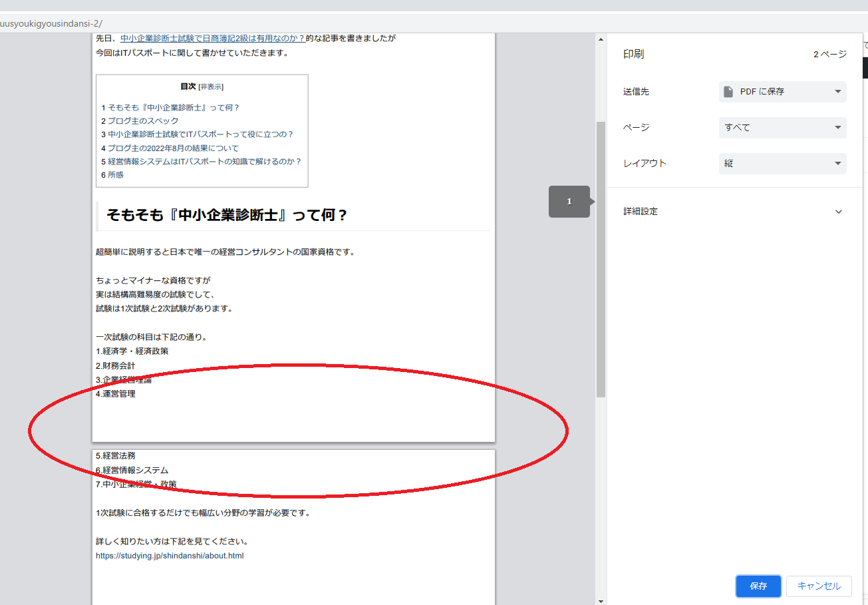
Task: Click the text 1.経済学・経済政策
Action: click(x=132, y=351)
